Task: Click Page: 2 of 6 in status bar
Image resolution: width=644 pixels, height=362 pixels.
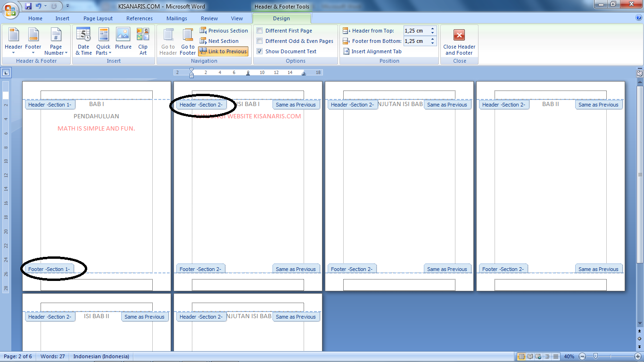Action: [x=19, y=356]
